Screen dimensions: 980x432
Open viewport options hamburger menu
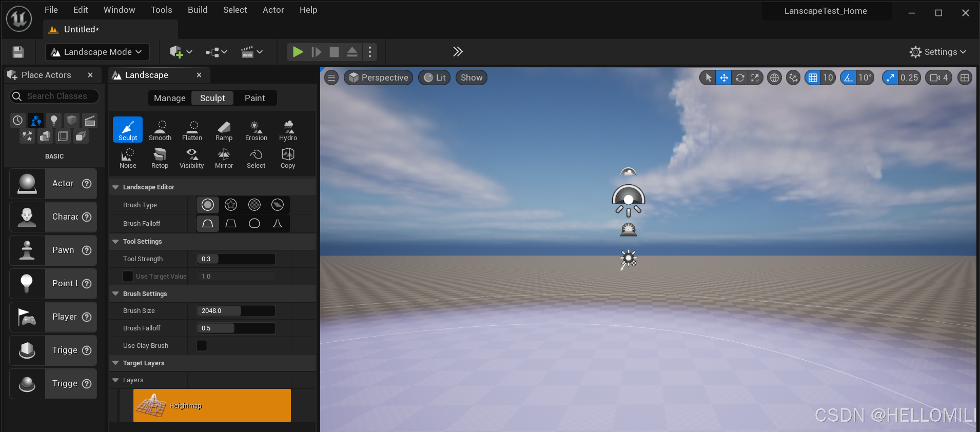coord(331,77)
